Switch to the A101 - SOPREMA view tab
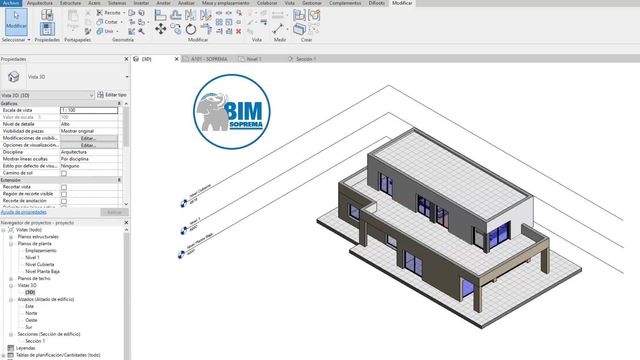Image resolution: width=640 pixels, height=360 pixels. point(209,59)
